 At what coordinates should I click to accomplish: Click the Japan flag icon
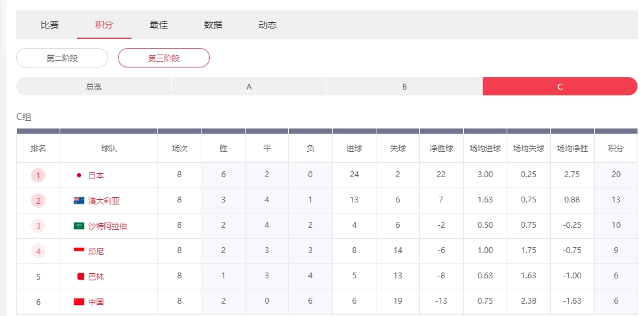[79, 175]
